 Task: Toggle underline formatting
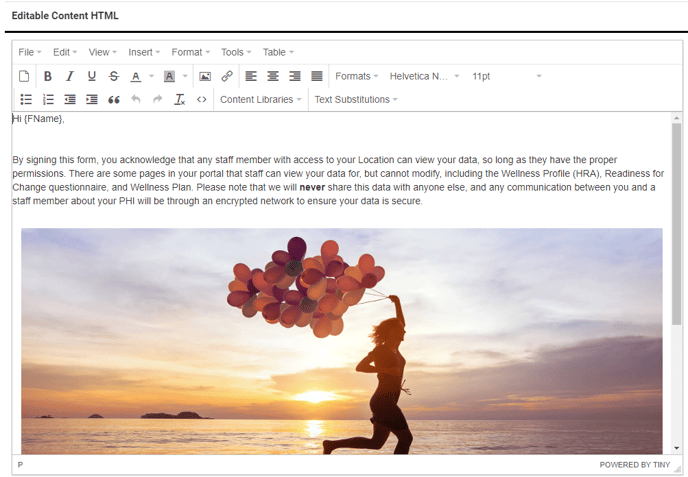click(91, 76)
